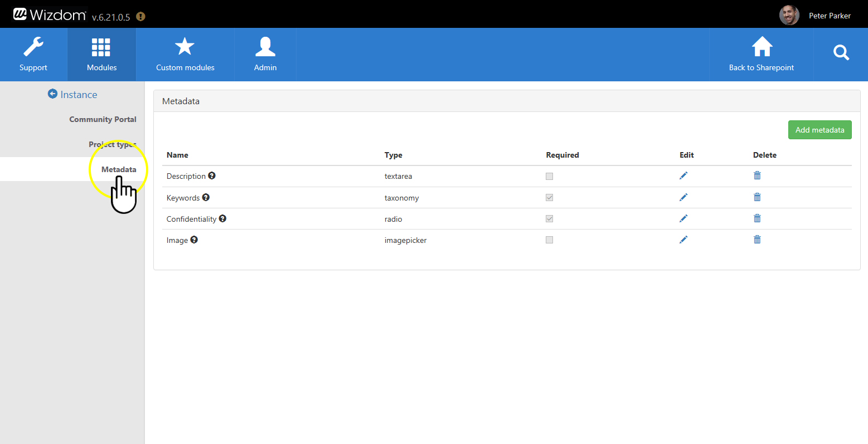Image resolution: width=868 pixels, height=444 pixels.
Task: Select Community Portal in sidebar
Action: 103,119
